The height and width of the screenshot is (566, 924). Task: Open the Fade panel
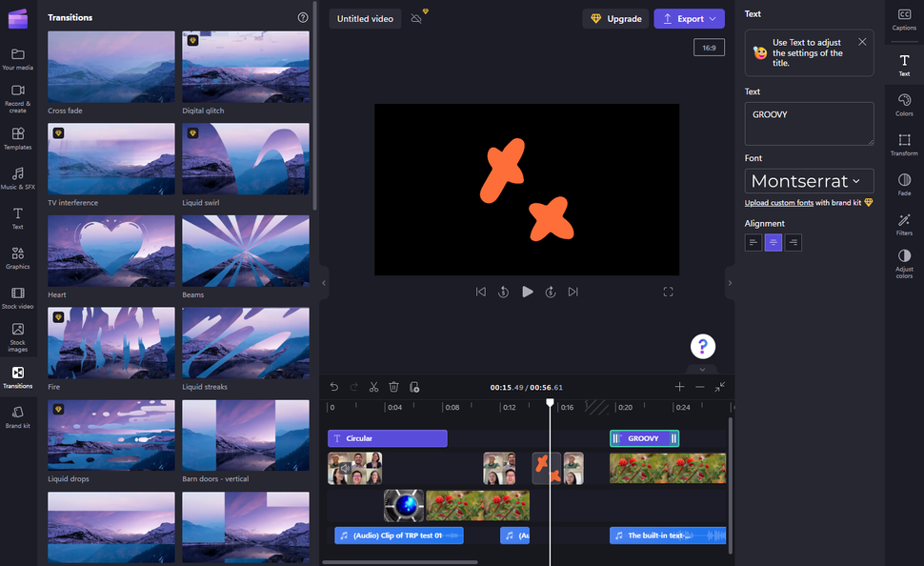pyautogui.click(x=903, y=187)
